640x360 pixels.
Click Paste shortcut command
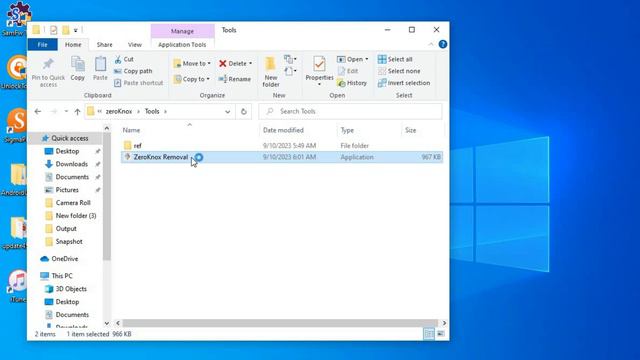(x=138, y=83)
